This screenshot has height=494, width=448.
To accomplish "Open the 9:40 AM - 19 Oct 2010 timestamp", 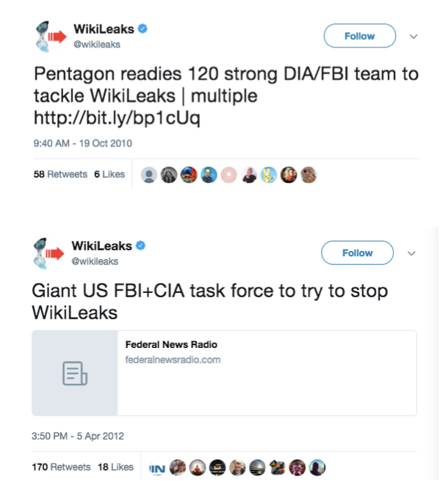I will [x=82, y=143].
